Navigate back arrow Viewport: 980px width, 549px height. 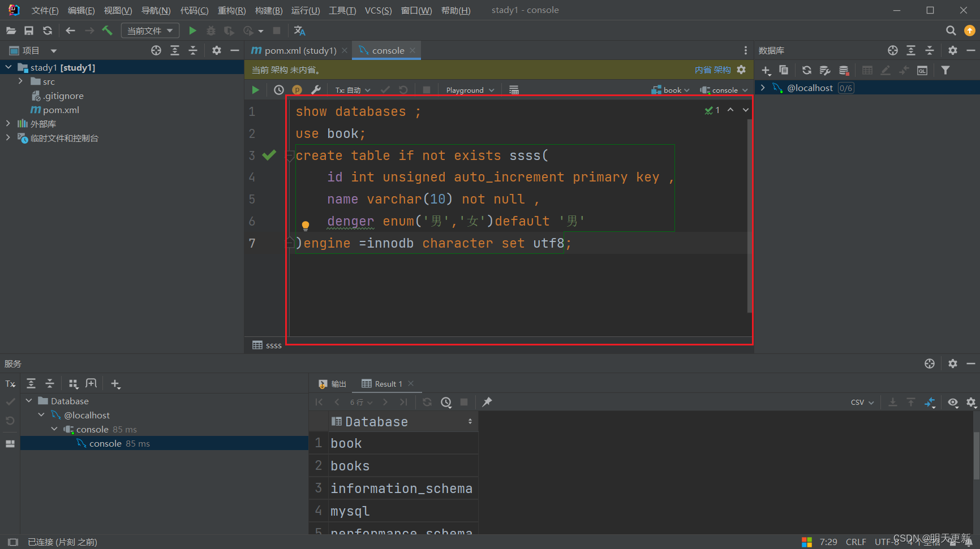click(70, 31)
